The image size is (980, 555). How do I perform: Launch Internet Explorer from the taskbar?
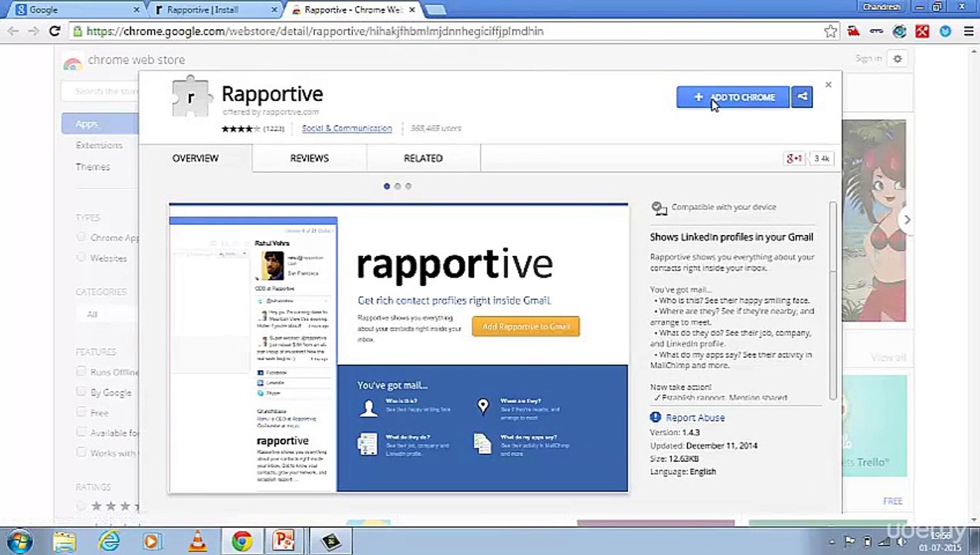pos(109,542)
